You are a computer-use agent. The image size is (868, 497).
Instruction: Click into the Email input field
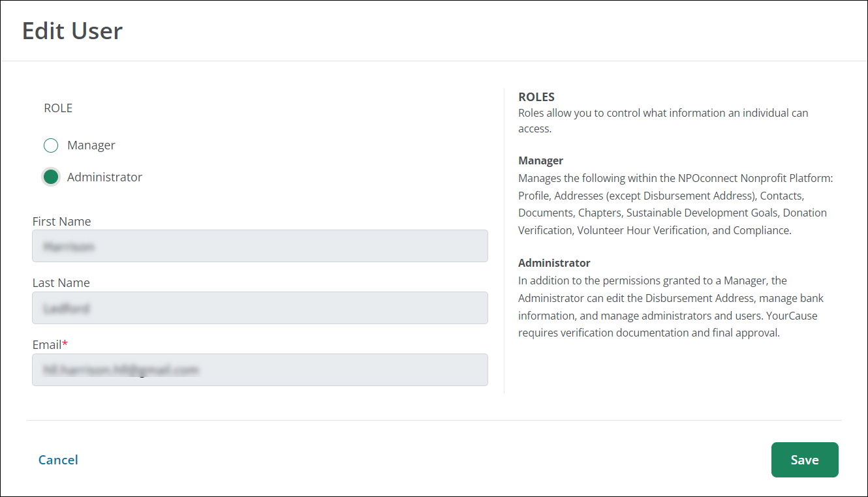click(x=260, y=370)
